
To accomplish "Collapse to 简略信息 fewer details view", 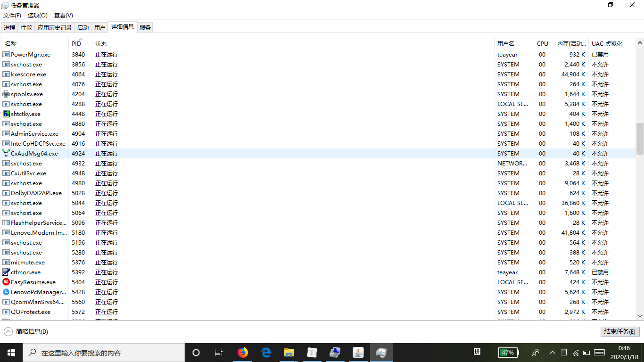I will click(26, 332).
